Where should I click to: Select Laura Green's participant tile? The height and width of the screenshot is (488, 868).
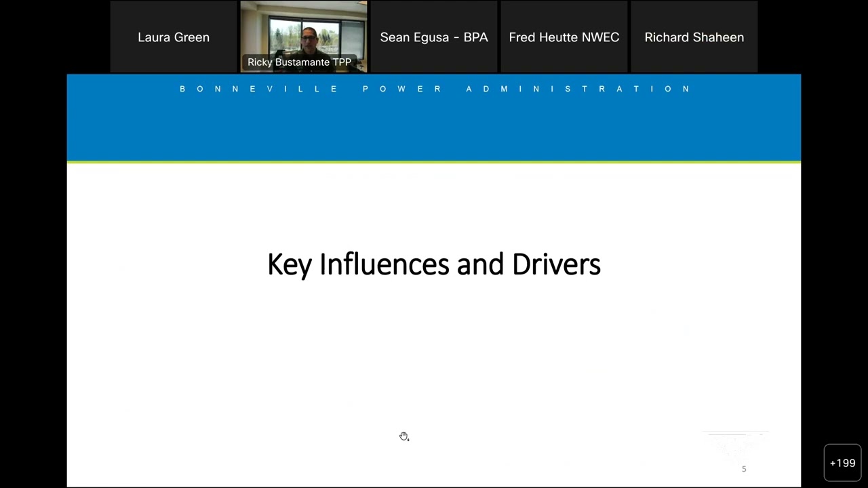[174, 37]
